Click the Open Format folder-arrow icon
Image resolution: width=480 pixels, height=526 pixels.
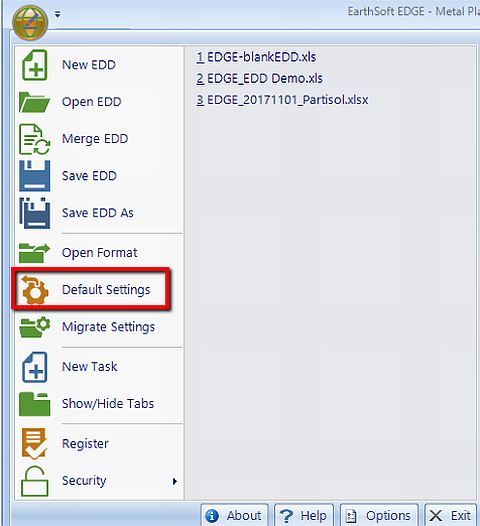34,253
